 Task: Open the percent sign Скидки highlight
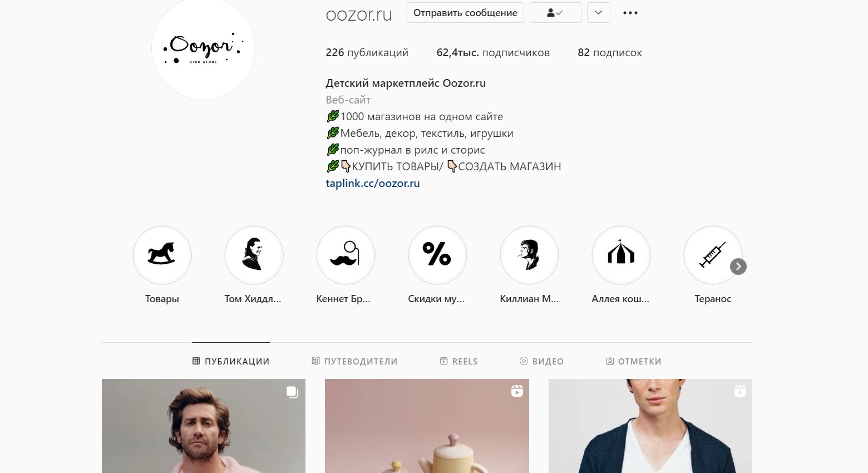tap(437, 255)
